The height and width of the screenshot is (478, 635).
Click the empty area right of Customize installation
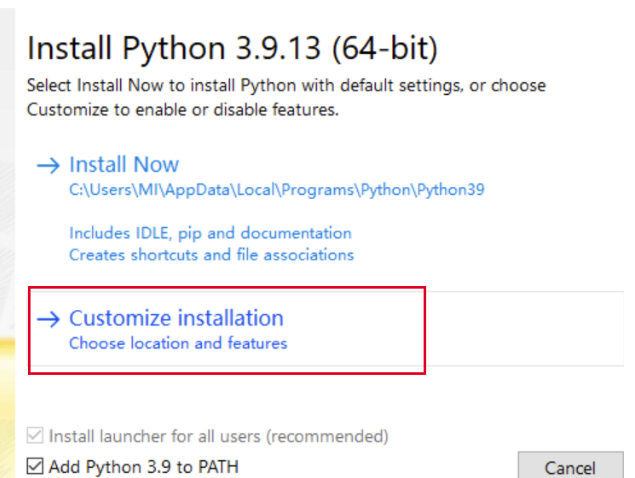(524, 329)
